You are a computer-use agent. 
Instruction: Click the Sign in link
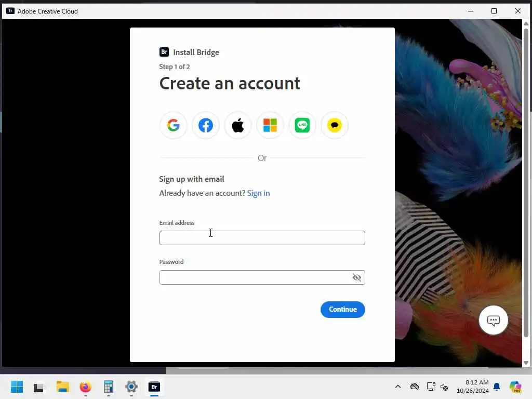click(259, 193)
